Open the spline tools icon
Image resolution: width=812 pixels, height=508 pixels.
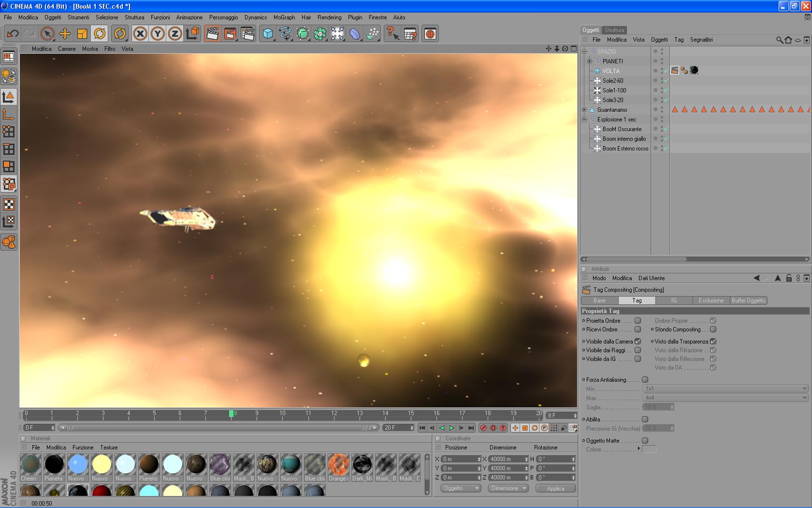tap(285, 33)
